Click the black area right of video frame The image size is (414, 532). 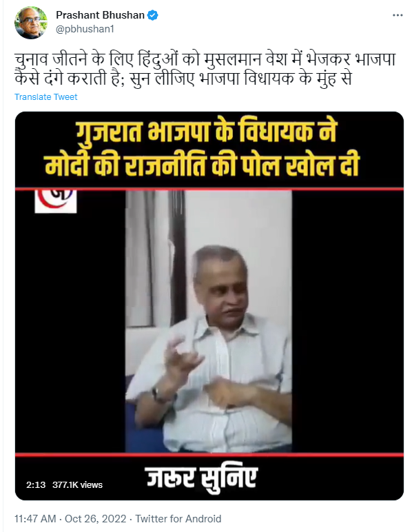coord(348,321)
